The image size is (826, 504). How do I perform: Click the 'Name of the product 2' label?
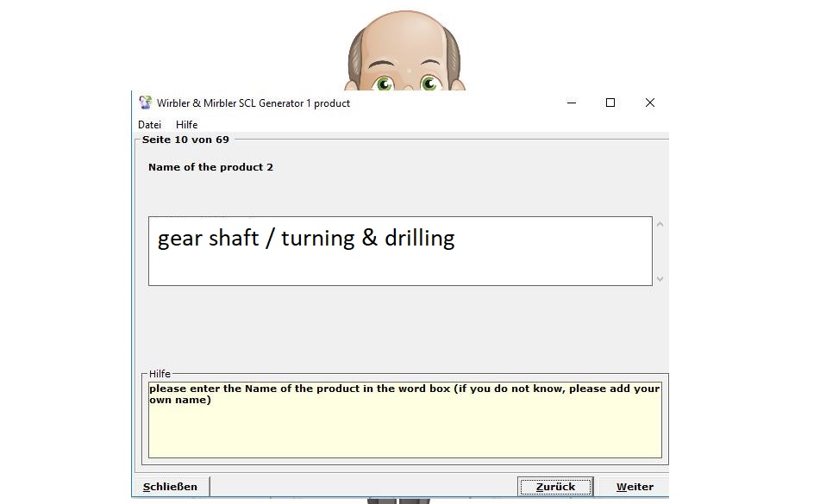click(210, 167)
